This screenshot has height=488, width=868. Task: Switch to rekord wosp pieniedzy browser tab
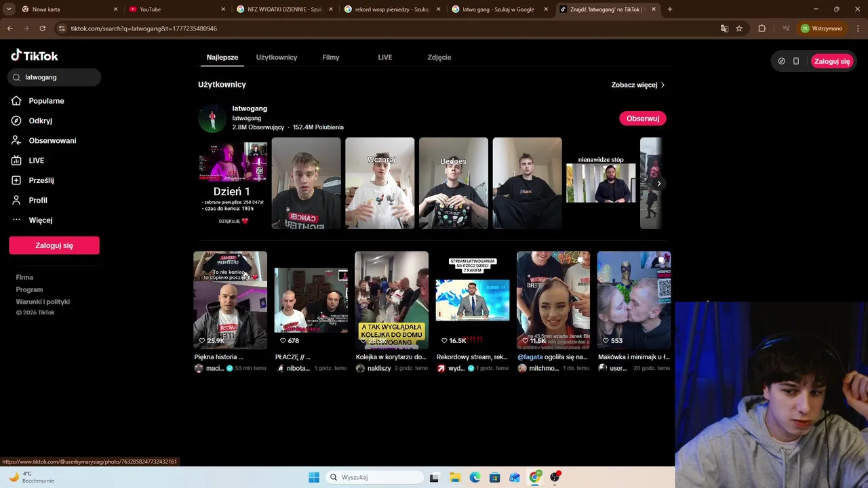tap(391, 9)
